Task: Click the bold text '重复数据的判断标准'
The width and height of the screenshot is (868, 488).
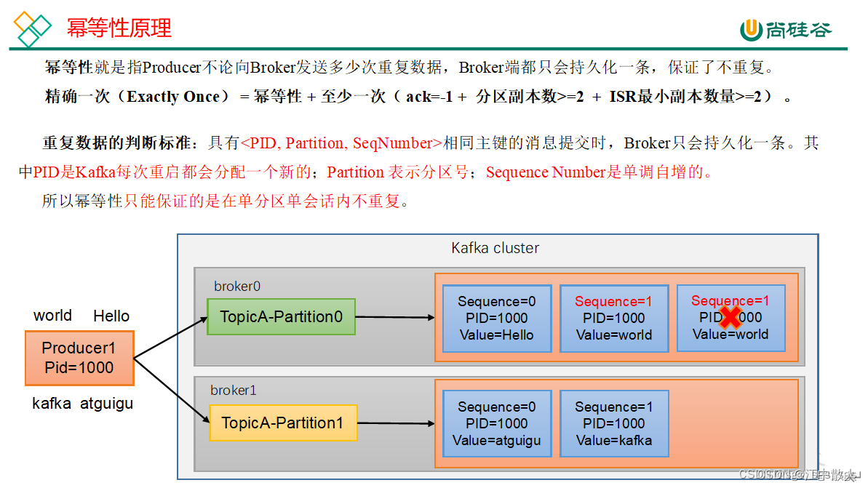Action: click(x=117, y=143)
